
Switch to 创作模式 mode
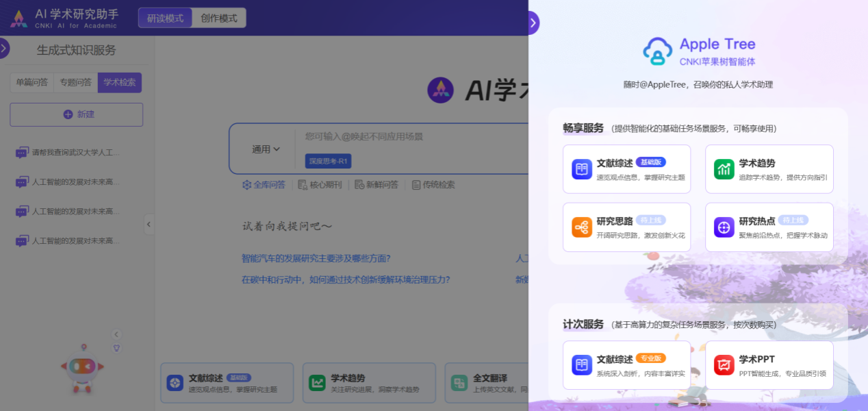219,18
